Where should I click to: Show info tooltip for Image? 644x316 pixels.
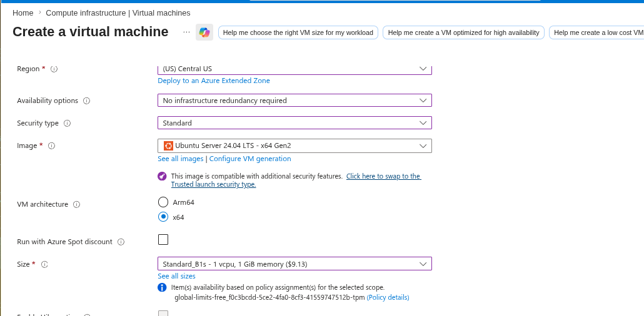click(51, 146)
